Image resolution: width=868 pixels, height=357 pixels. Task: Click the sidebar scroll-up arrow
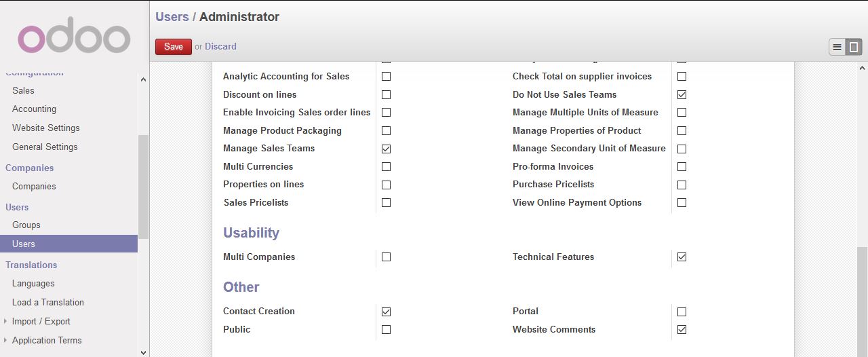[143, 79]
